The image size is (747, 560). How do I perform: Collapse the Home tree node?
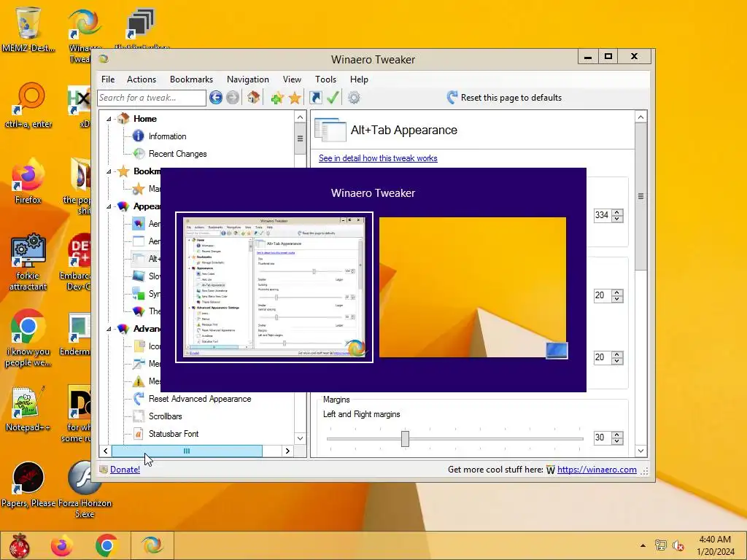tap(109, 119)
